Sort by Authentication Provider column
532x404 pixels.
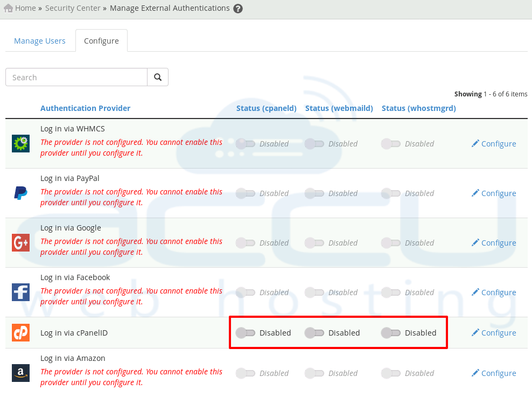85,108
